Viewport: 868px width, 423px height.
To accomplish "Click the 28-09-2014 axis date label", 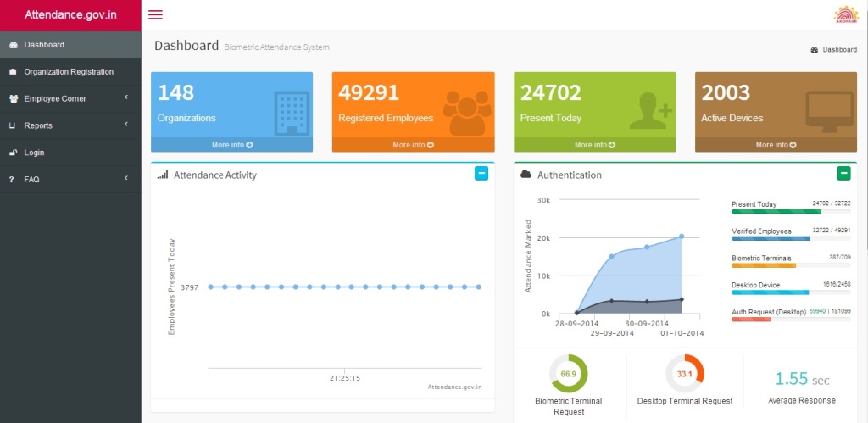I will coord(576,323).
